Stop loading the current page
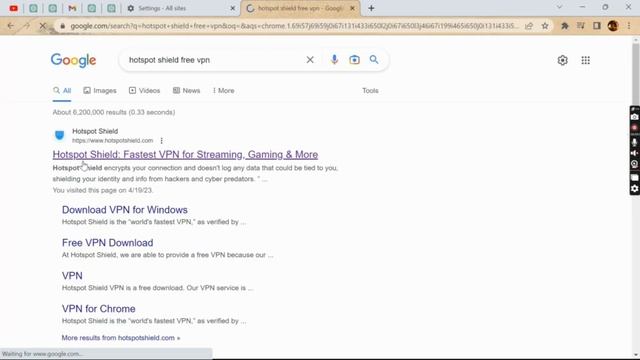The width and height of the screenshot is (640, 360). tap(42, 26)
